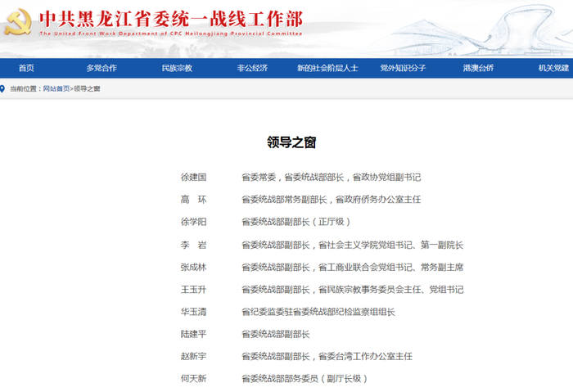Viewport: 573px width, 392px height.
Task: Select the name 陆建平
Action: pos(194,334)
